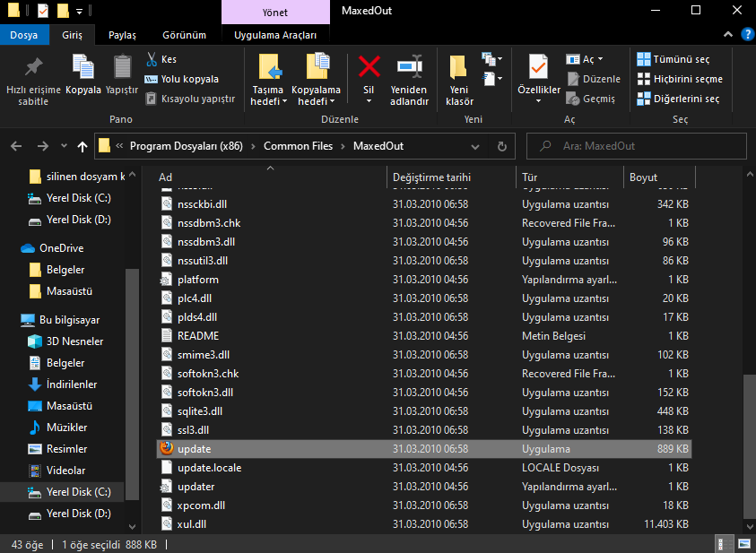756x553 pixels.
Task: Rename file with Yeniden adlandır
Action: (409, 80)
